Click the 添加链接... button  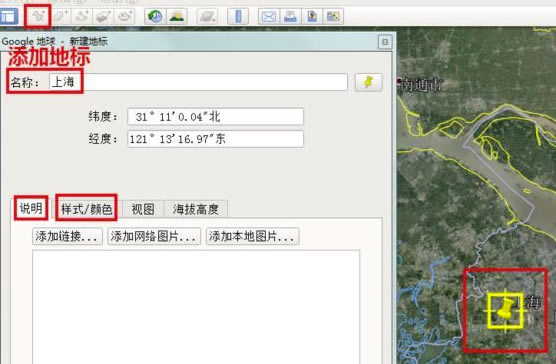[x=67, y=236]
